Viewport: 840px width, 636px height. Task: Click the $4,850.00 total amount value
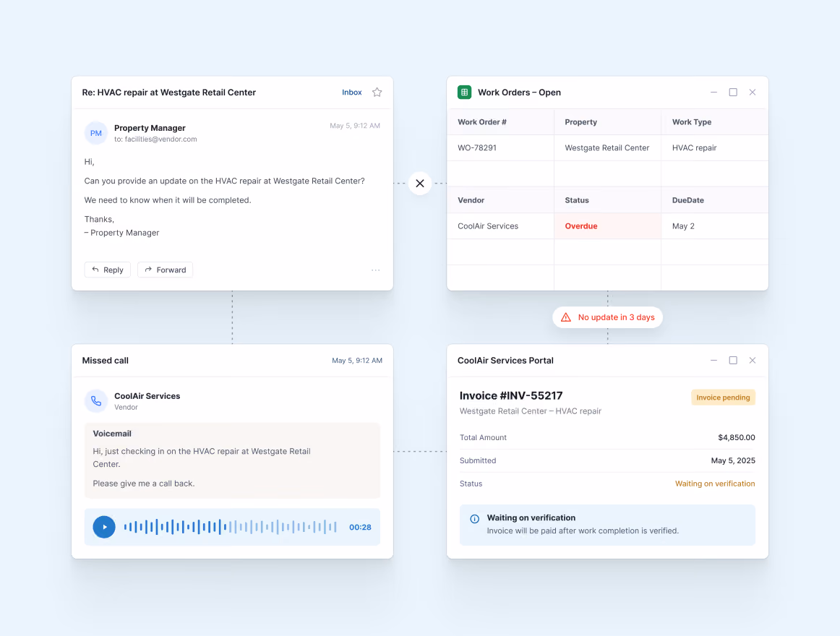(x=737, y=437)
